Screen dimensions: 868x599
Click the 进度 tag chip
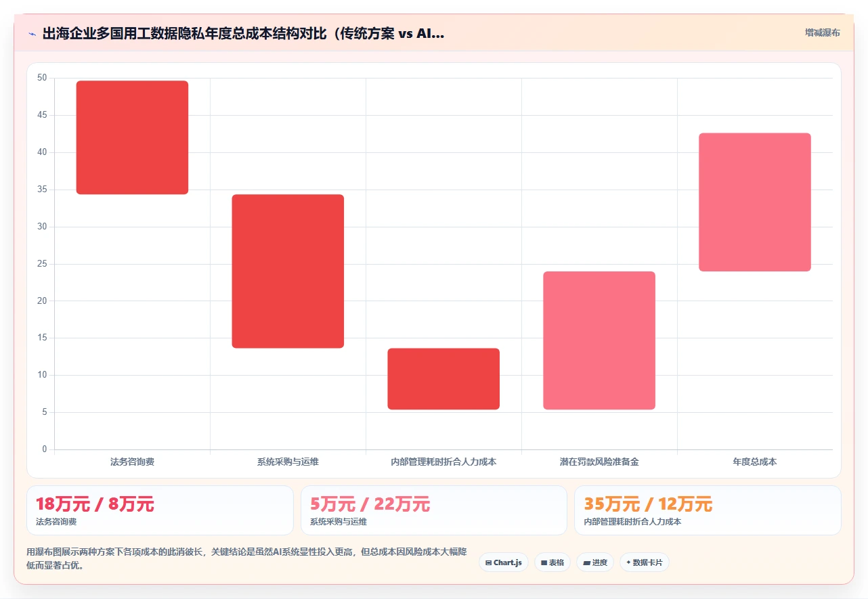595,562
